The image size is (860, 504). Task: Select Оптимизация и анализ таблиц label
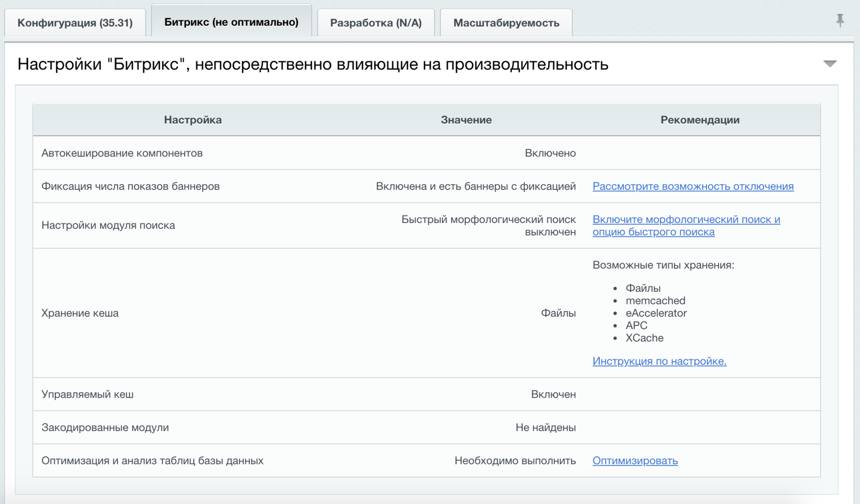pyautogui.click(x=153, y=461)
